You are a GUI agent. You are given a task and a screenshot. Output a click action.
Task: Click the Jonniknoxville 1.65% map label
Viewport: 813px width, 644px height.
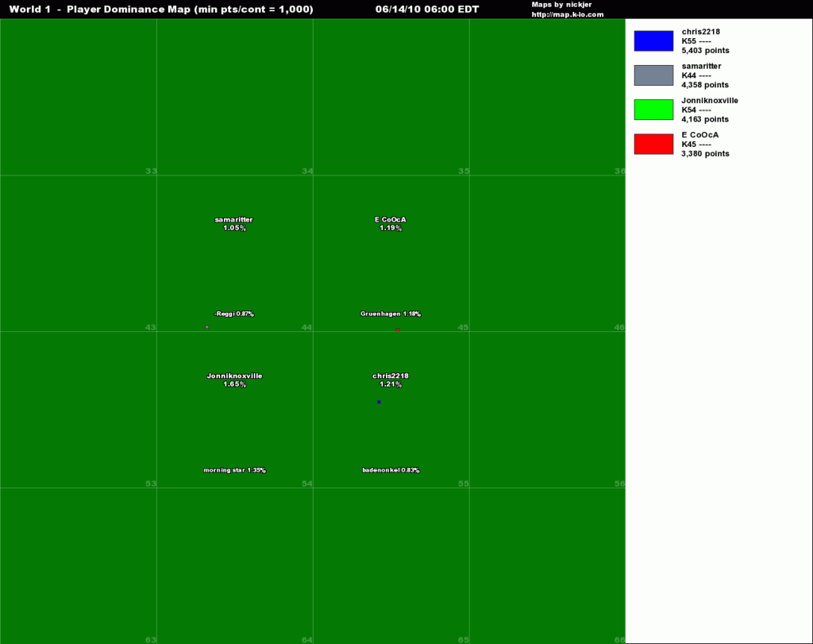(234, 380)
